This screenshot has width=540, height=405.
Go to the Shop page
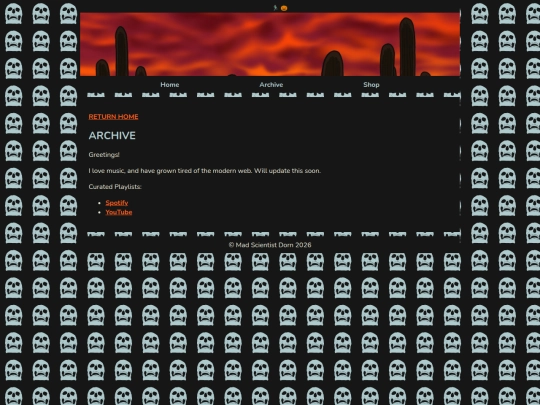tap(371, 85)
